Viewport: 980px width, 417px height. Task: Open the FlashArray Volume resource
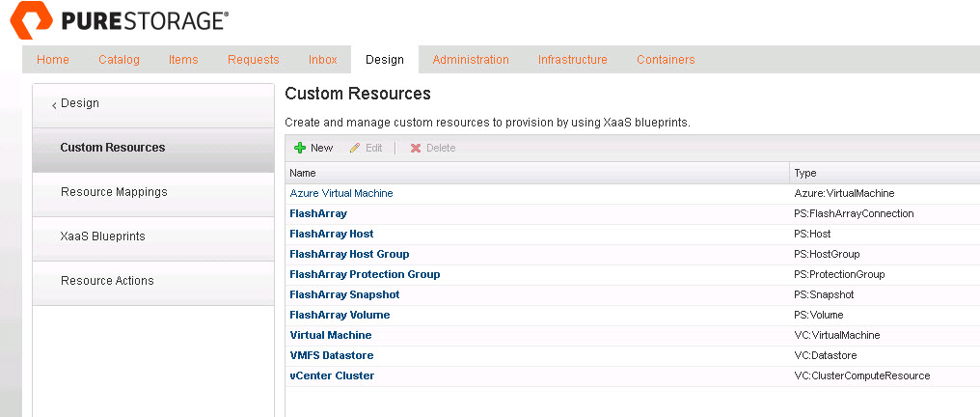pos(340,315)
